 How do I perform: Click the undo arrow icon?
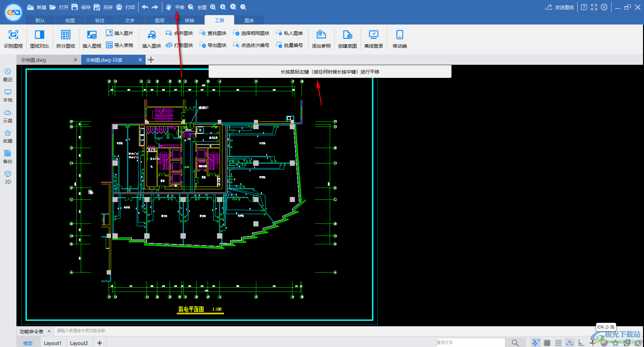pos(145,7)
